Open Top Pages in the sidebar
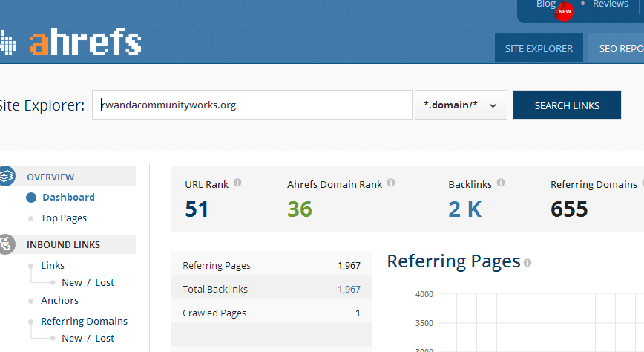This screenshot has height=352, width=644. tap(64, 218)
